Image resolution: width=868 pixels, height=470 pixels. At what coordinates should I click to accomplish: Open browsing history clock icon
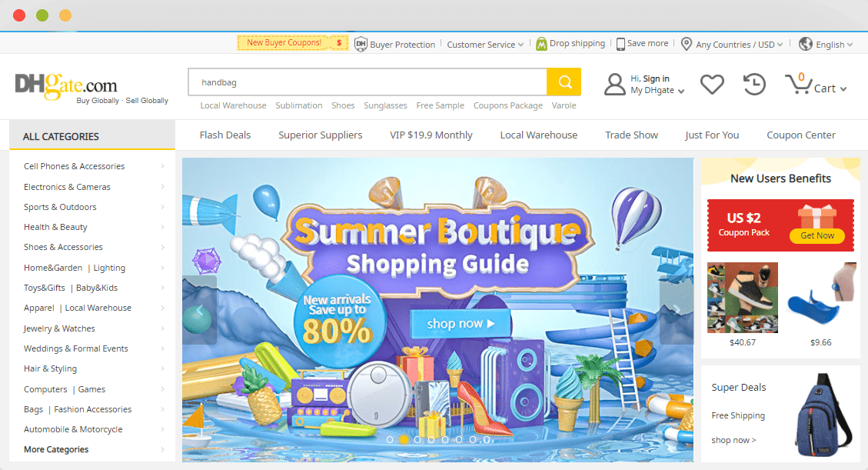point(754,84)
